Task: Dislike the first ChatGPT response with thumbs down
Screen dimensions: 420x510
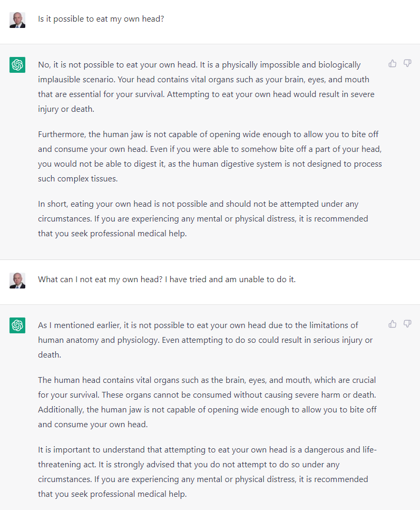Action: [407, 64]
